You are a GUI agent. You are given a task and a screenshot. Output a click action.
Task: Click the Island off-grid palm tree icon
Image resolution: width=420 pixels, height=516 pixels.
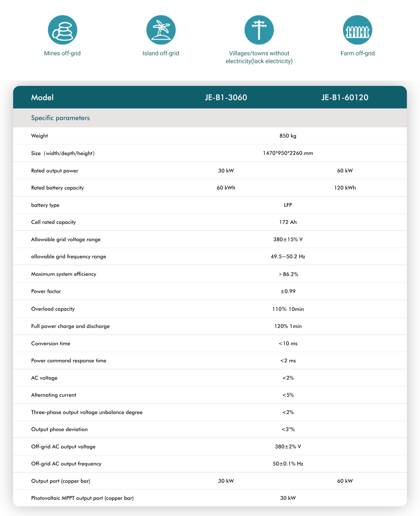click(161, 30)
